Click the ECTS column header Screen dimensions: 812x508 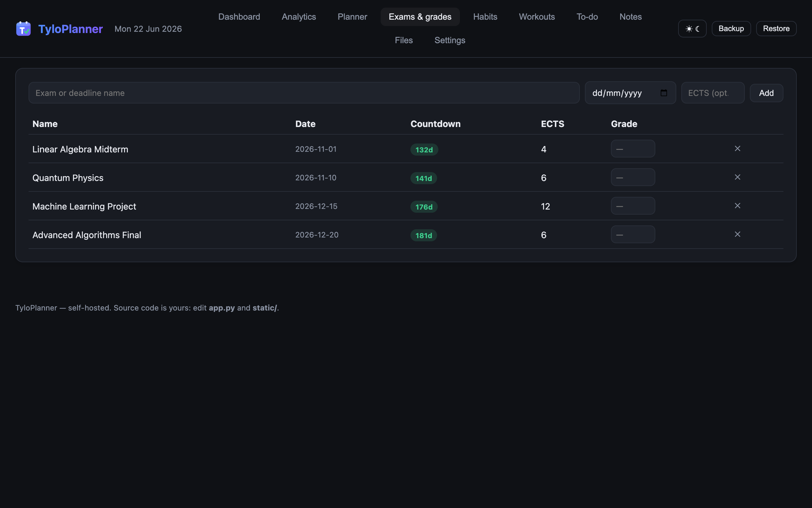[552, 124]
